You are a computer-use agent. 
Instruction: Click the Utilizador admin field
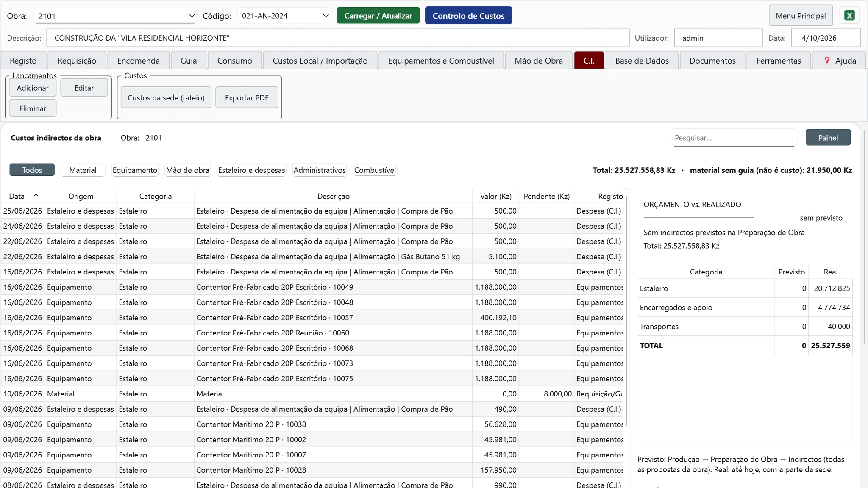click(x=718, y=38)
